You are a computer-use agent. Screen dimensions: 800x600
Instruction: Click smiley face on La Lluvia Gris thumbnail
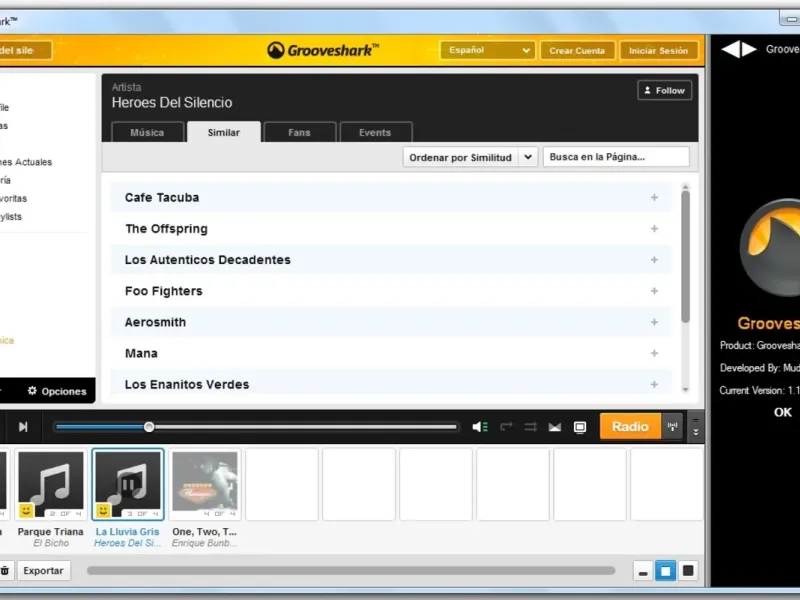[103, 510]
